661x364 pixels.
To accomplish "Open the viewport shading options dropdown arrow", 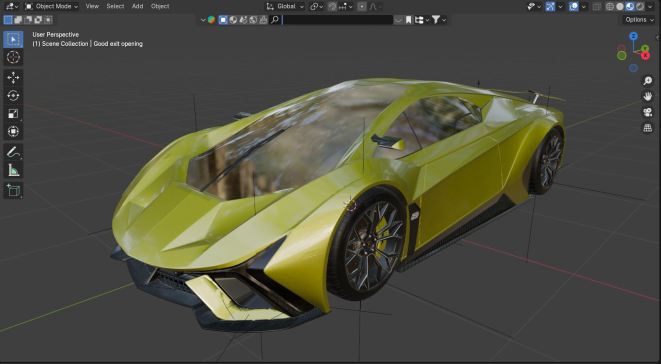I will pos(650,6).
